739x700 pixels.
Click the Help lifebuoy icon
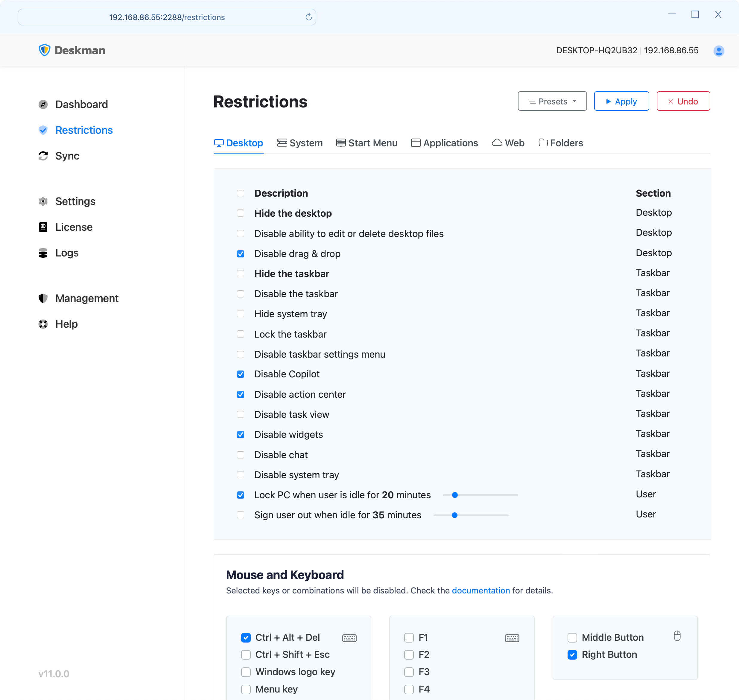pyautogui.click(x=43, y=324)
